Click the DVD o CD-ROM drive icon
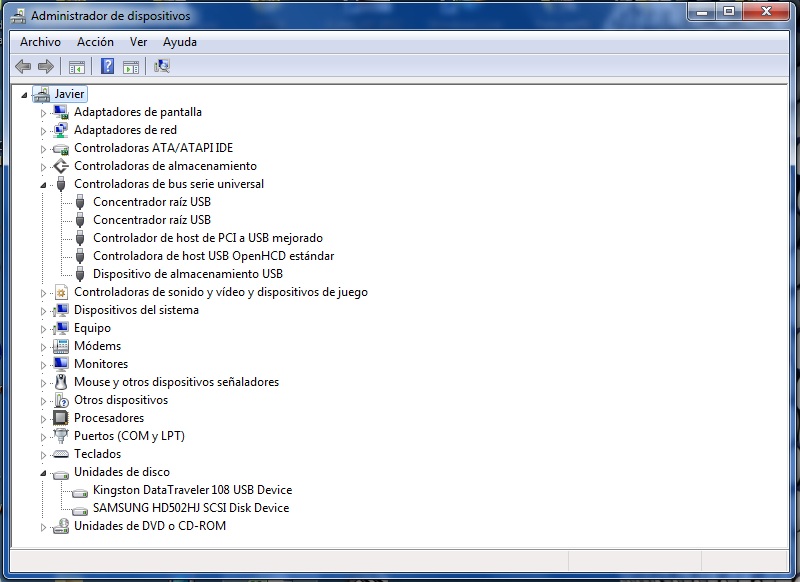Screen dimensions: 800x582 point(61,526)
